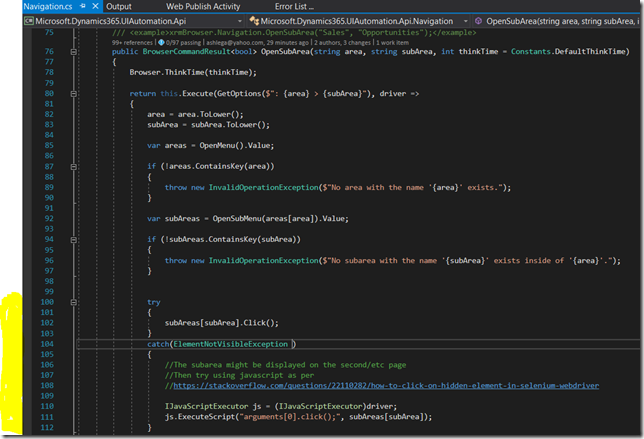
Task: Click "if (!subAreas.ContainsKey(subArea))" condition
Action: pos(223,239)
